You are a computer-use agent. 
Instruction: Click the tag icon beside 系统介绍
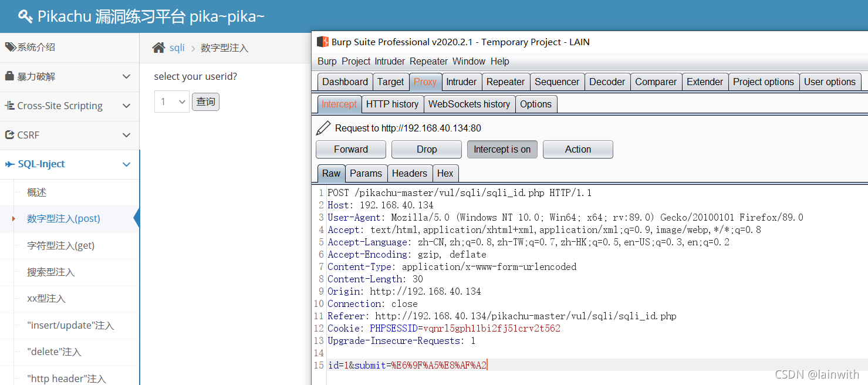pyautogui.click(x=11, y=47)
